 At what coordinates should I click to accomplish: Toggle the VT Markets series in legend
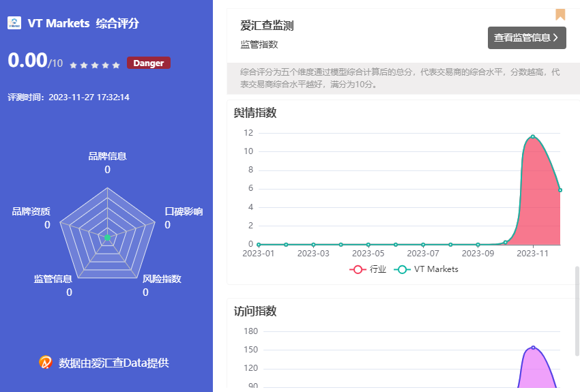(426, 269)
